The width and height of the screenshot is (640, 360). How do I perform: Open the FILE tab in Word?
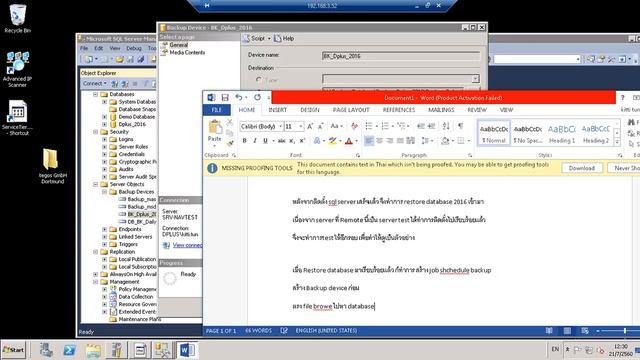tap(216, 110)
